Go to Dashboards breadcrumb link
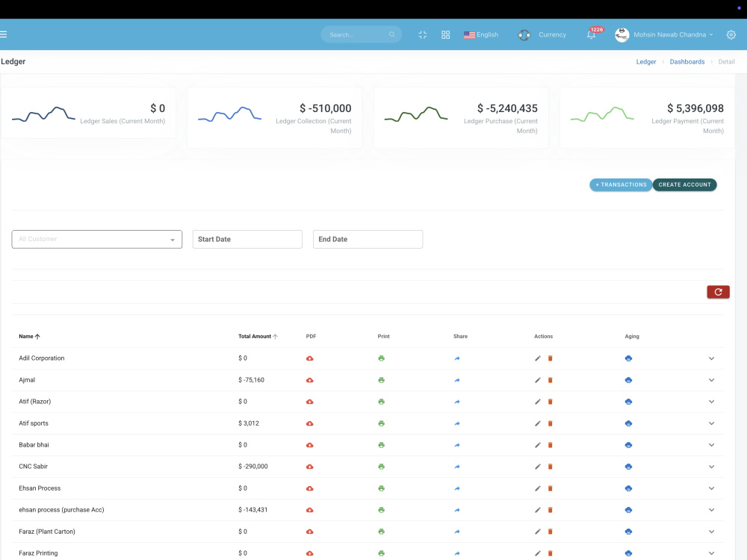This screenshot has width=747, height=560. point(687,62)
